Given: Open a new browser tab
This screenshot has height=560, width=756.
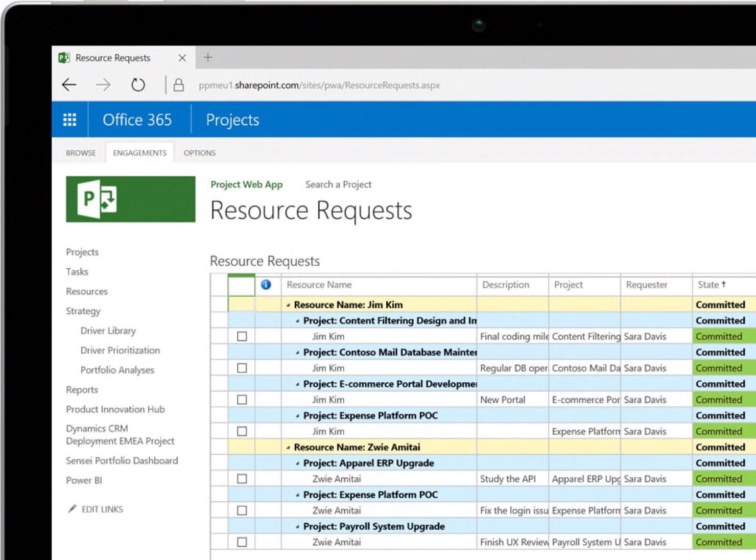Looking at the screenshot, I should click(x=208, y=57).
